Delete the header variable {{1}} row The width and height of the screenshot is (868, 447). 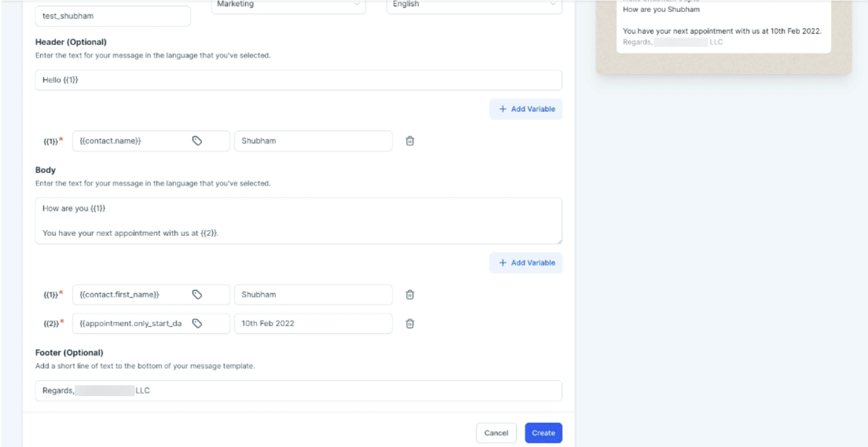pyautogui.click(x=409, y=141)
